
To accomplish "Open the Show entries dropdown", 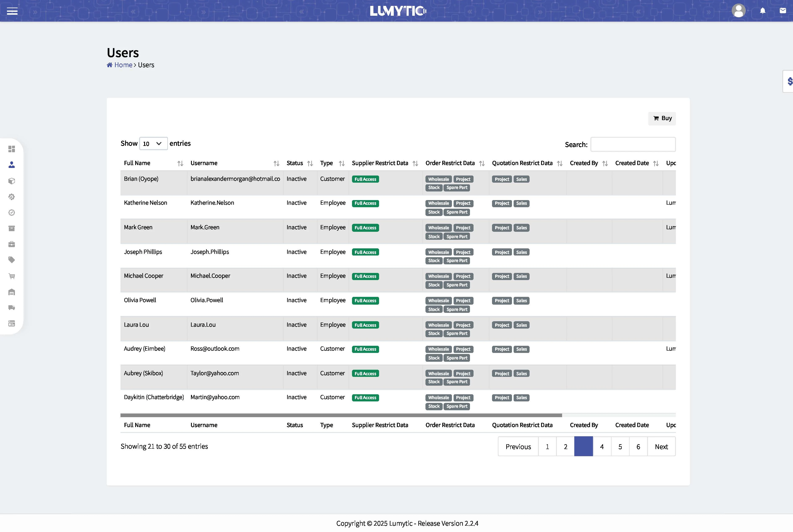I will 153,144.
